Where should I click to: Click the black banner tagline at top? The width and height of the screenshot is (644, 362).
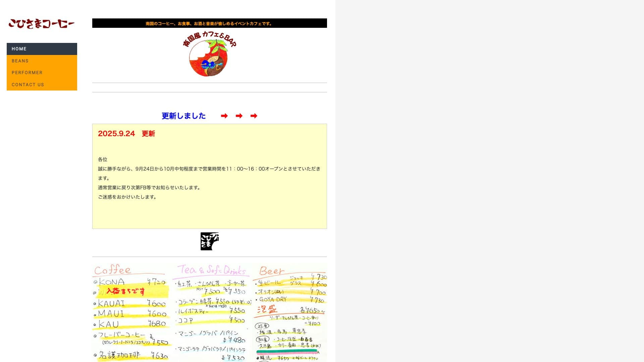pos(209,23)
